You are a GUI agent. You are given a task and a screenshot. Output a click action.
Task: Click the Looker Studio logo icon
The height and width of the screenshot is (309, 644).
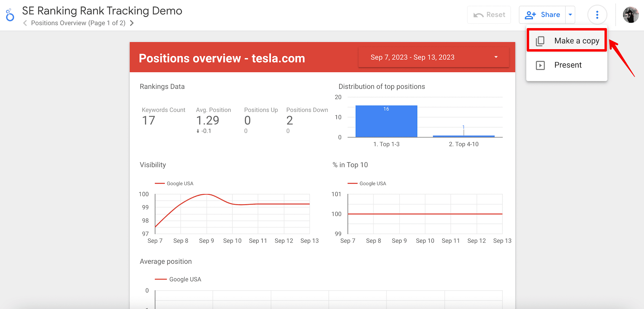pyautogui.click(x=10, y=15)
